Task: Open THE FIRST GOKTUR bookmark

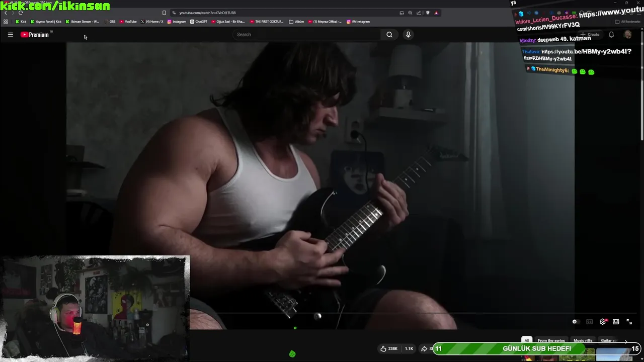Action: click(x=267, y=22)
